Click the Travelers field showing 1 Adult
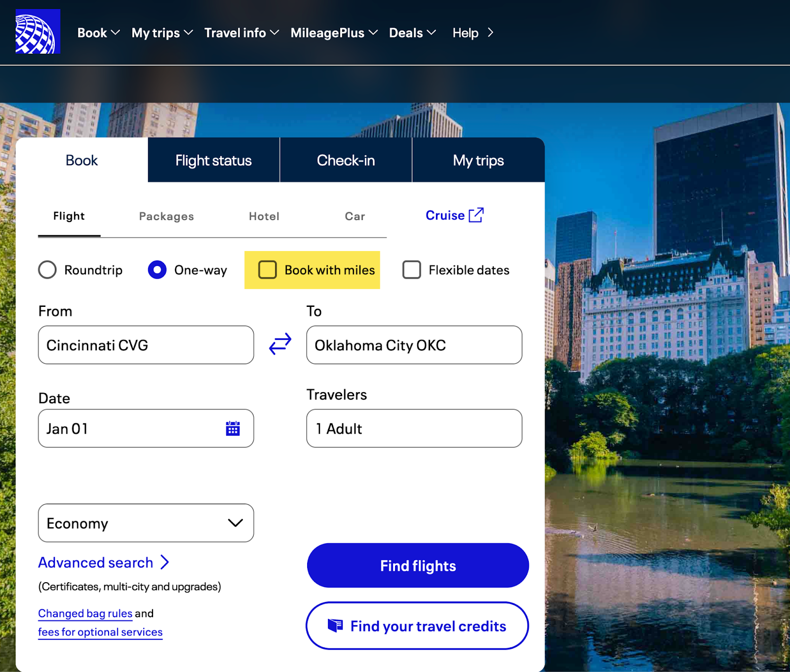Screen dimensions: 790x672 tap(414, 428)
